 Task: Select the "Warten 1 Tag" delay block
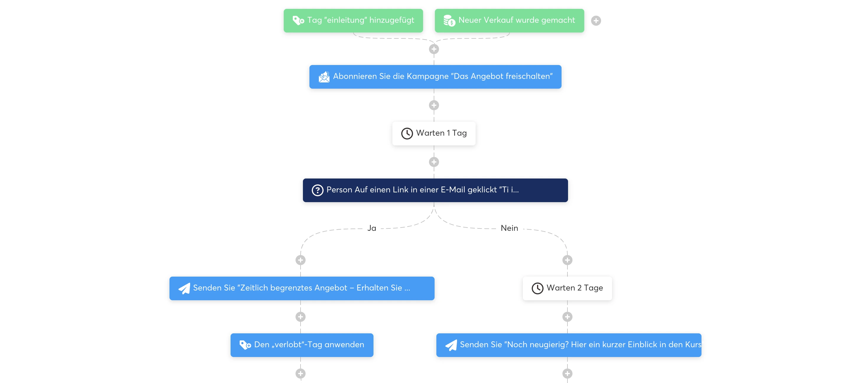click(441, 134)
